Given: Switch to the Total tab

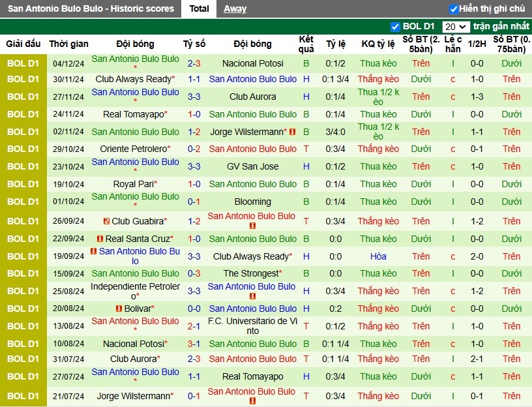Looking at the screenshot, I should (199, 8).
